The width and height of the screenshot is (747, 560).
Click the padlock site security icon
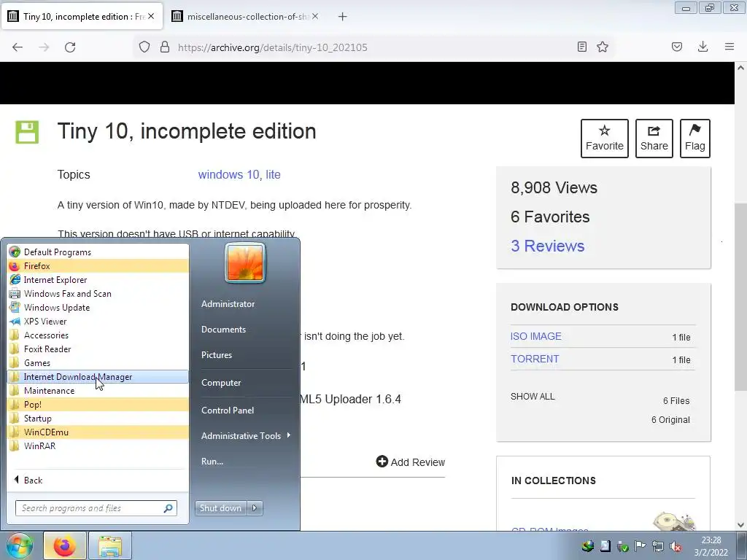165,47
